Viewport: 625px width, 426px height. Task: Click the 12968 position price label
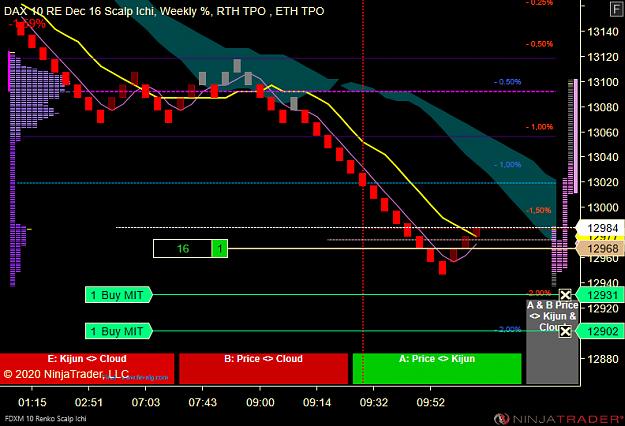tap(602, 249)
